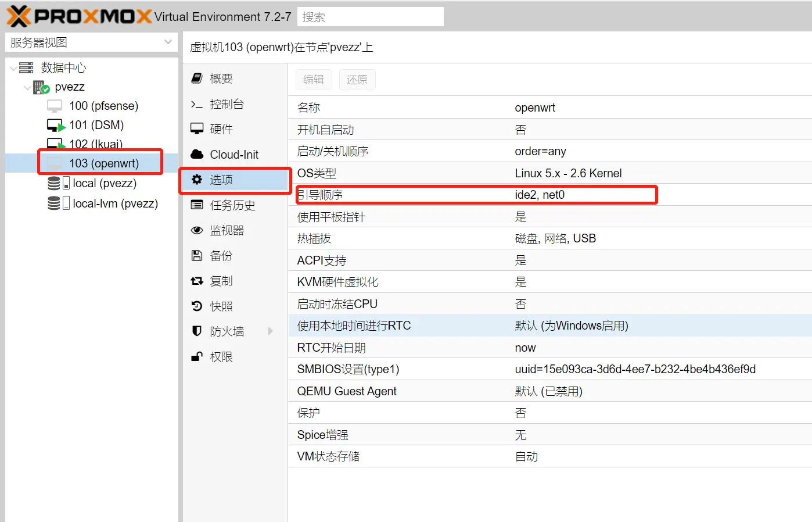This screenshot has width=812, height=522.
Task: Click the 还原 button
Action: point(357,80)
